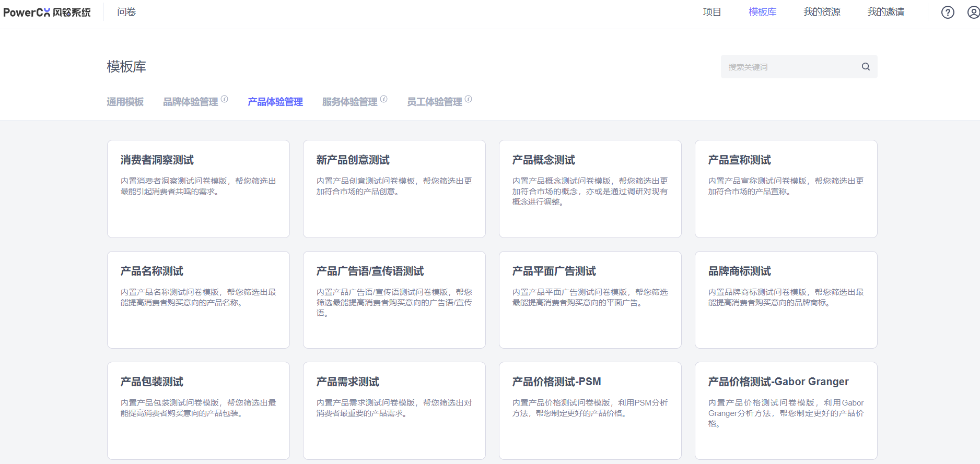This screenshot has width=980, height=464.
Task: Click the search magnifier icon
Action: pyautogui.click(x=866, y=67)
